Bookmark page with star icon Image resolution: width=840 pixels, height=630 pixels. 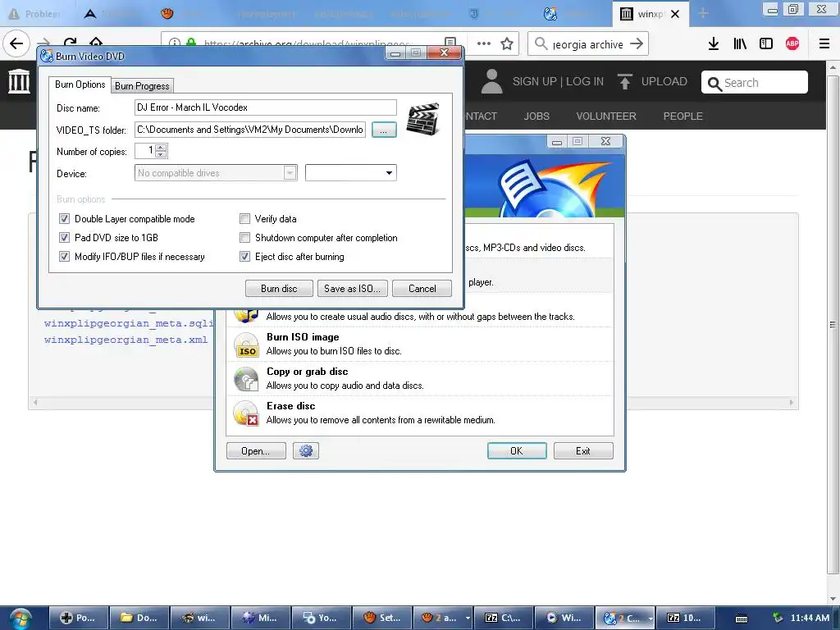(x=507, y=44)
